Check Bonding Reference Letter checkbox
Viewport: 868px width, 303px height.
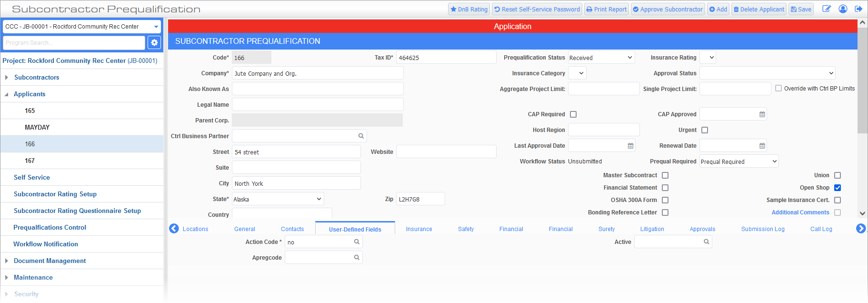pyautogui.click(x=665, y=212)
